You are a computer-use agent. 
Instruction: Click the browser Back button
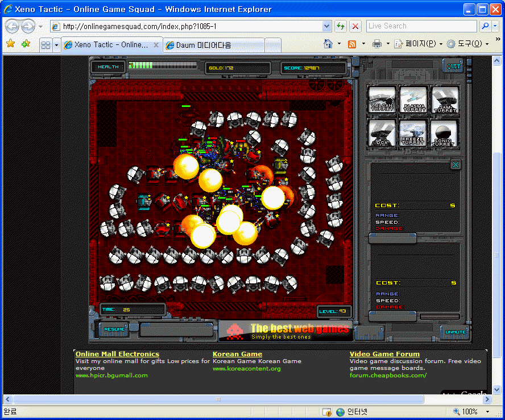coord(12,26)
